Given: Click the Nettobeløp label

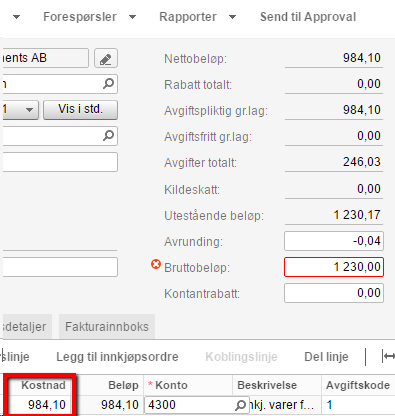Looking at the screenshot, I should coord(195,59).
